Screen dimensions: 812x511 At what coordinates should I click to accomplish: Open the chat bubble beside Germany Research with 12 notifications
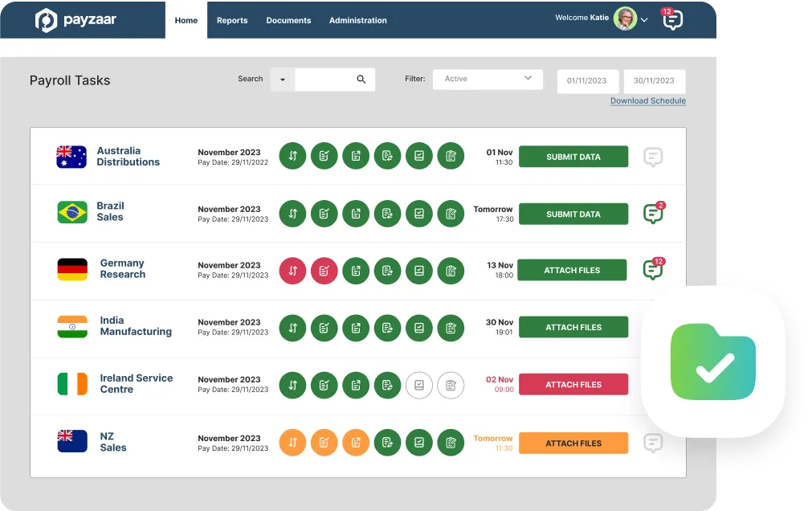[x=652, y=268]
